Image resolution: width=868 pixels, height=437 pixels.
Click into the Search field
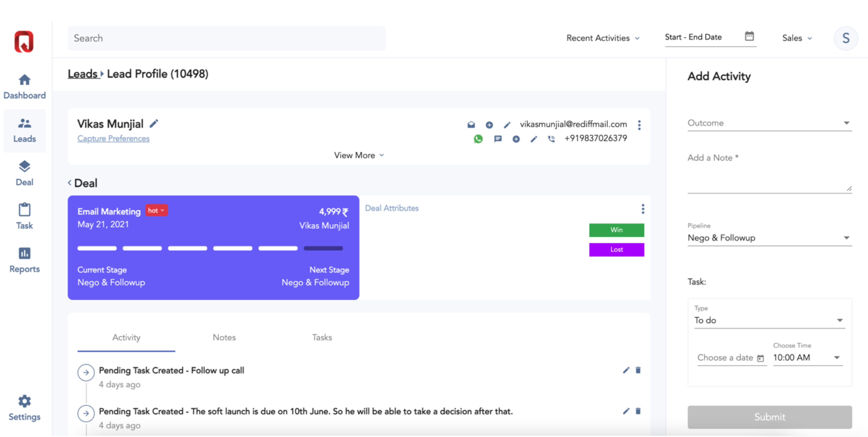[x=226, y=38]
